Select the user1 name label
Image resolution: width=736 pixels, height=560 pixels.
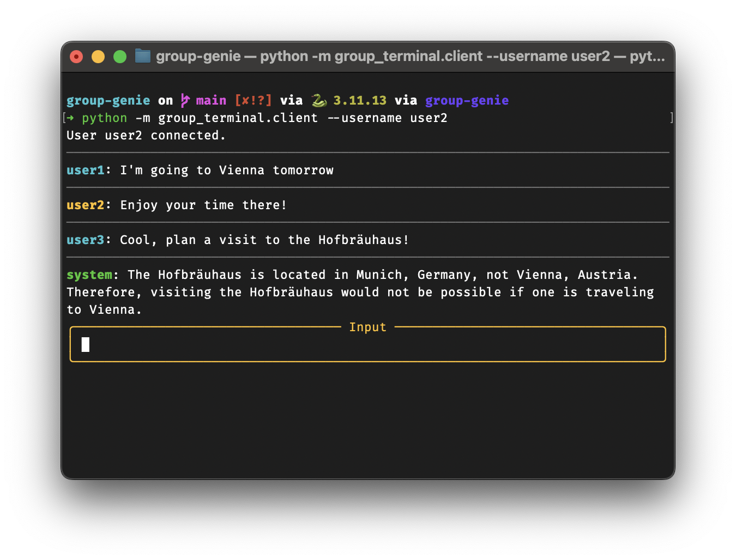click(x=85, y=170)
